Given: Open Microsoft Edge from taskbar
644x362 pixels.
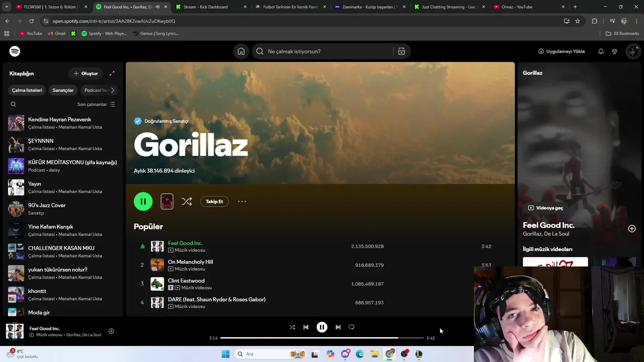Looking at the screenshot, I should tap(360, 354).
